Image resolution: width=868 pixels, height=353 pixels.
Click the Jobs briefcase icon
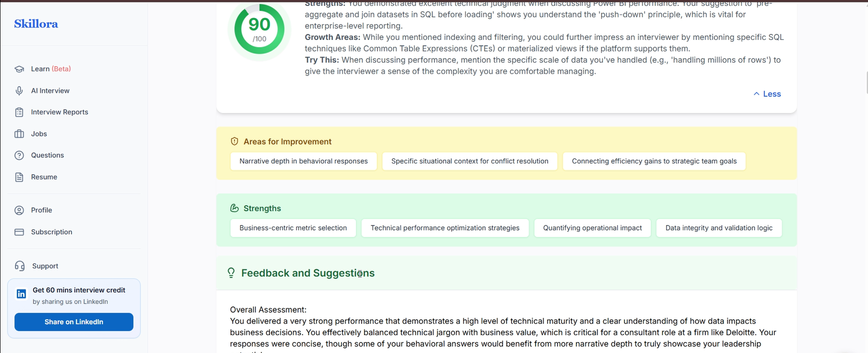coord(19,134)
